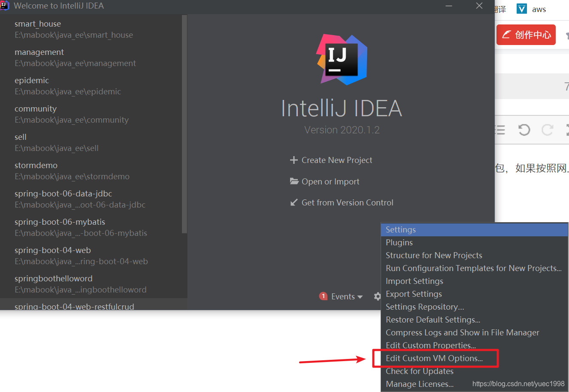The height and width of the screenshot is (392, 569).
Task: Click the undo icon in browser editor
Action: pos(524,130)
